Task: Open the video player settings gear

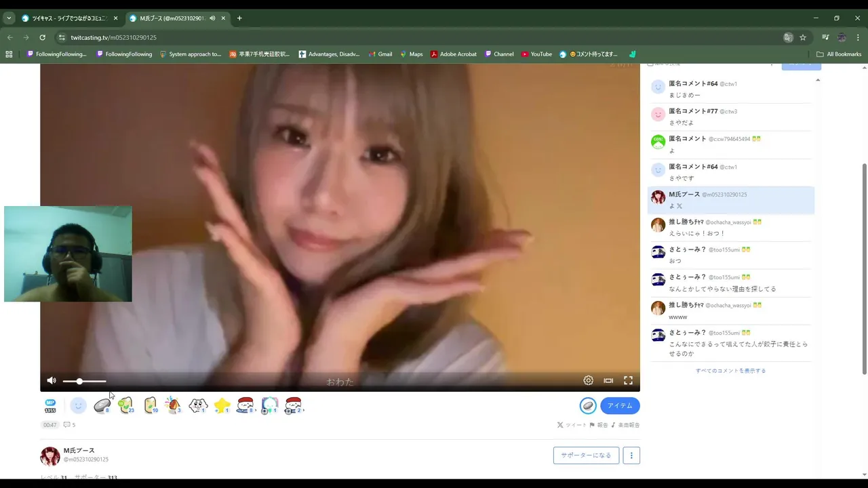Action: tap(589, 381)
